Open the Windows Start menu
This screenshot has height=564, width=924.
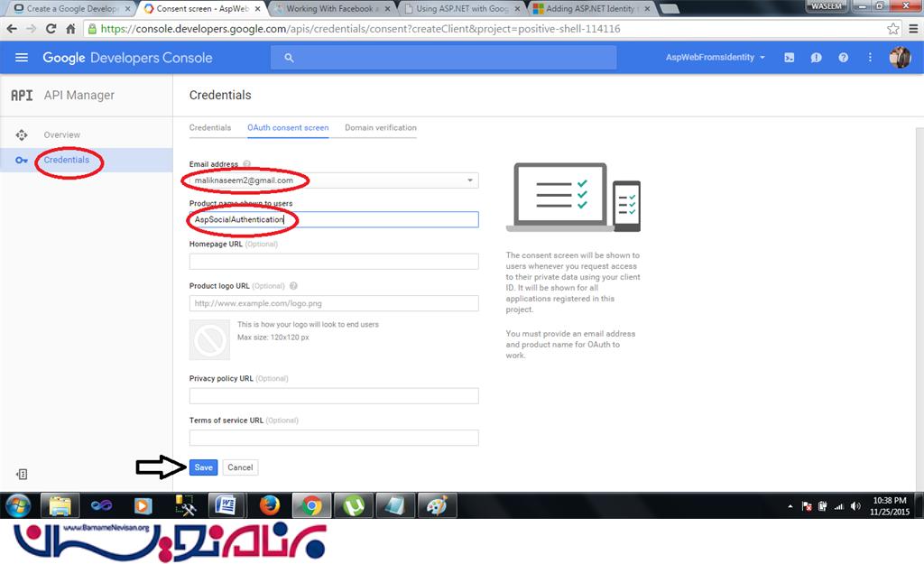click(x=18, y=505)
